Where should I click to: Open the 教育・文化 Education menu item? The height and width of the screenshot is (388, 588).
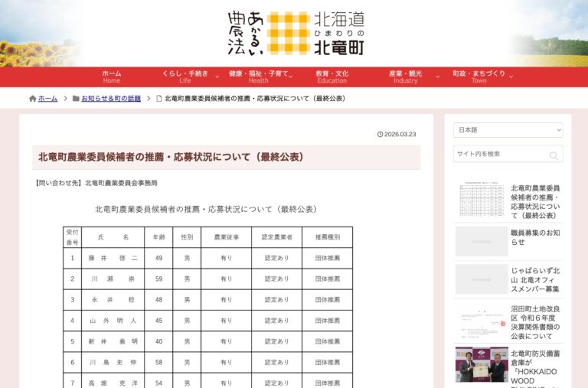tap(332, 77)
